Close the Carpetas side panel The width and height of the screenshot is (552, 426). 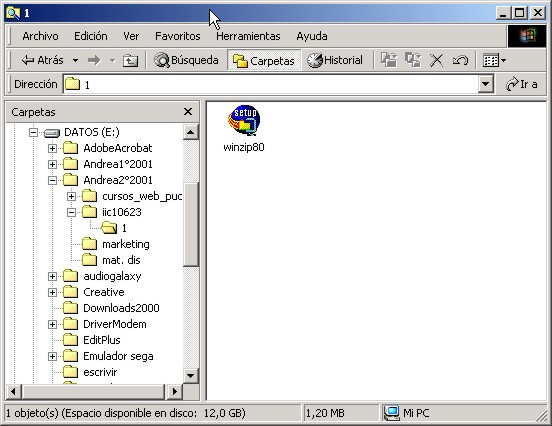click(188, 112)
